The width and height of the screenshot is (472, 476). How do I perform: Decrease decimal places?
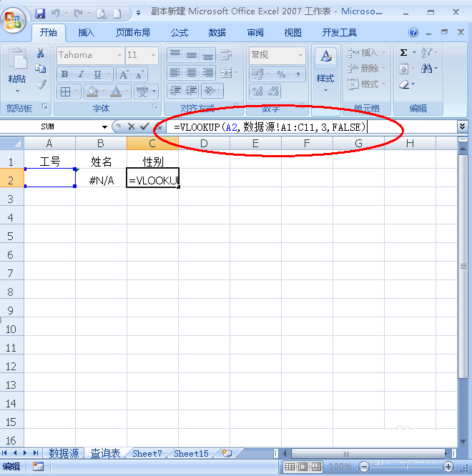(273, 91)
